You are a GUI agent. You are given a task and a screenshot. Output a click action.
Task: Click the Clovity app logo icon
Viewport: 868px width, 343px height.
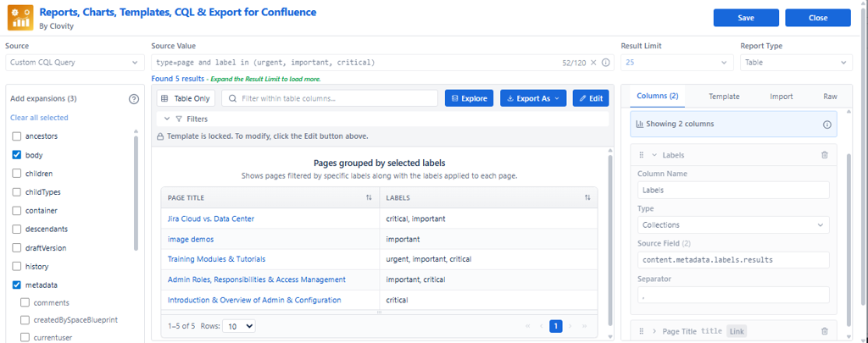[19, 18]
